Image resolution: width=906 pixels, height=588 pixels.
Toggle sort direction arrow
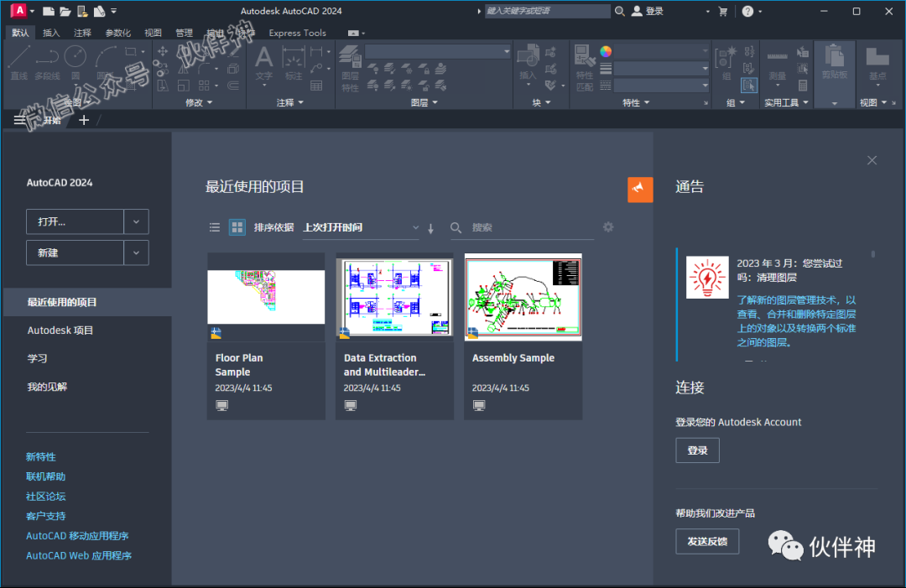point(430,228)
